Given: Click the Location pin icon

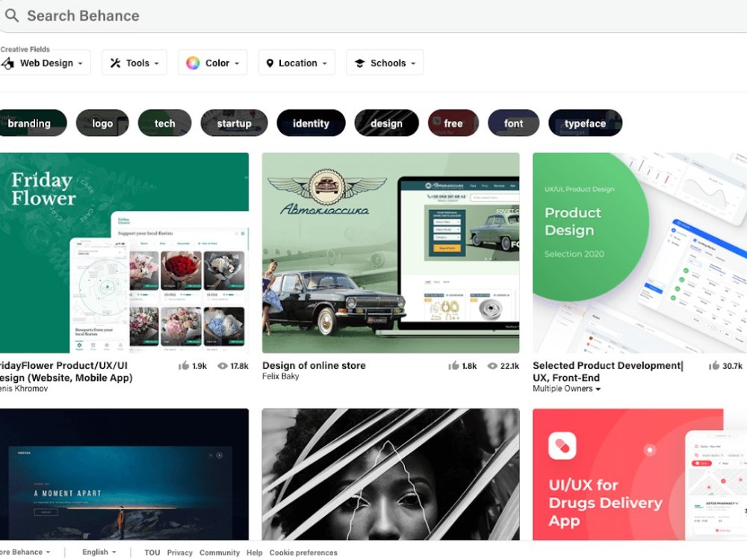Looking at the screenshot, I should coord(270,63).
